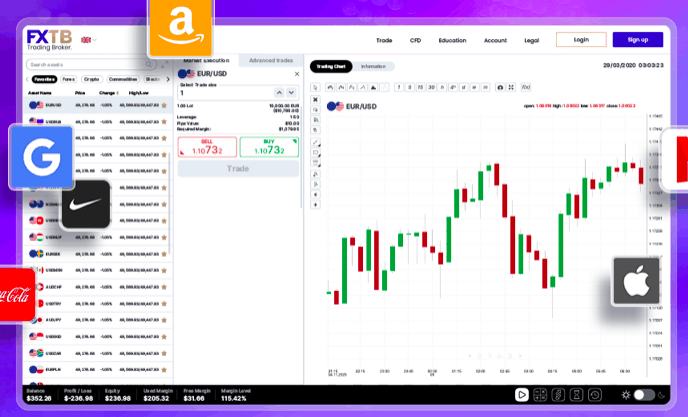Choose the first chart type icon

point(330,87)
